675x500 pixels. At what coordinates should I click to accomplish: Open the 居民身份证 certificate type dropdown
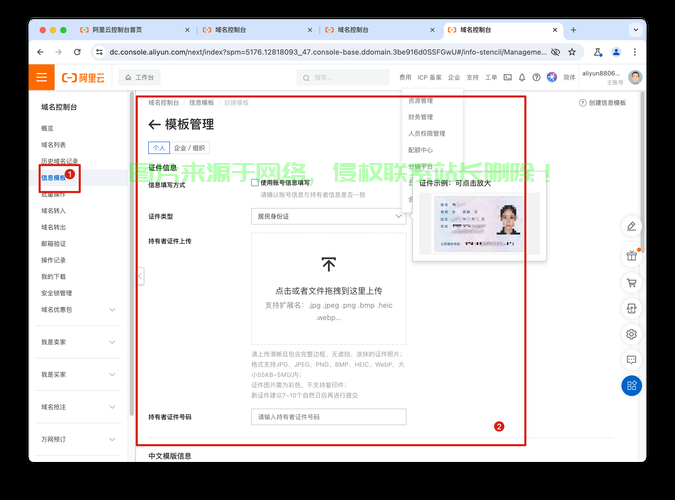(x=328, y=216)
